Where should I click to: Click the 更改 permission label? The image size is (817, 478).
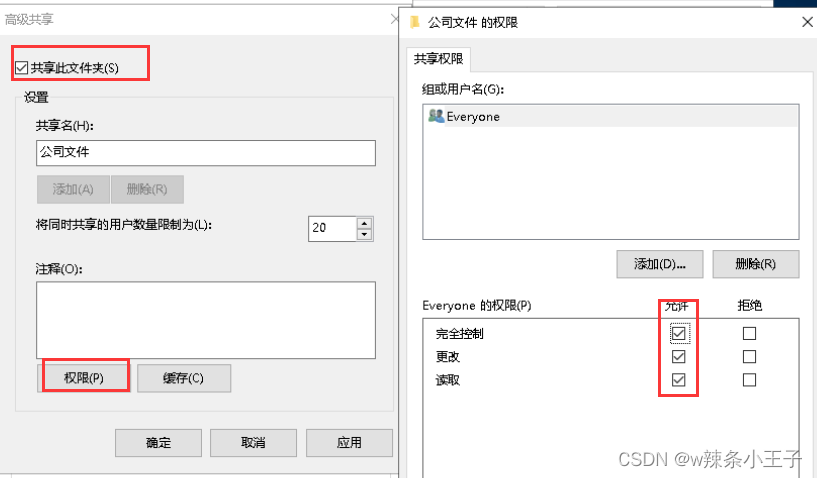coord(448,357)
